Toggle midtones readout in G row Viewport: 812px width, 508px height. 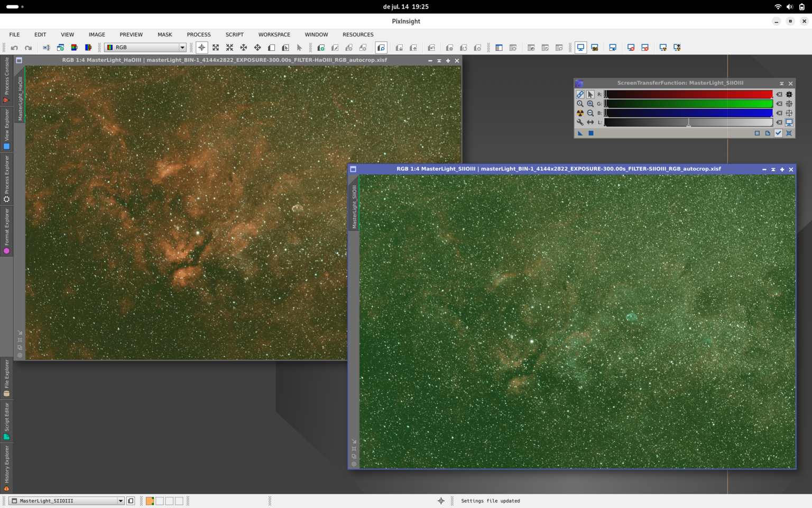click(x=789, y=104)
